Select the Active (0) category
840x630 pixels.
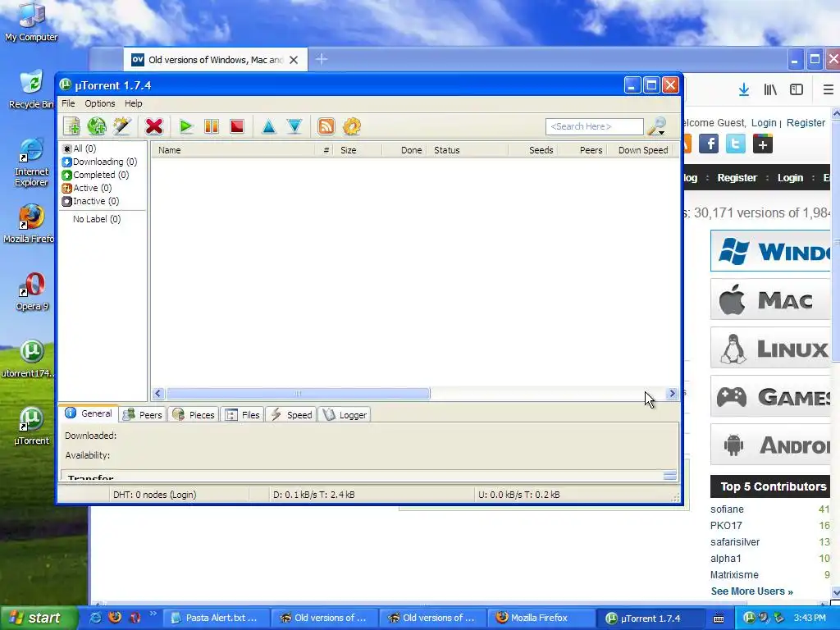(87, 188)
